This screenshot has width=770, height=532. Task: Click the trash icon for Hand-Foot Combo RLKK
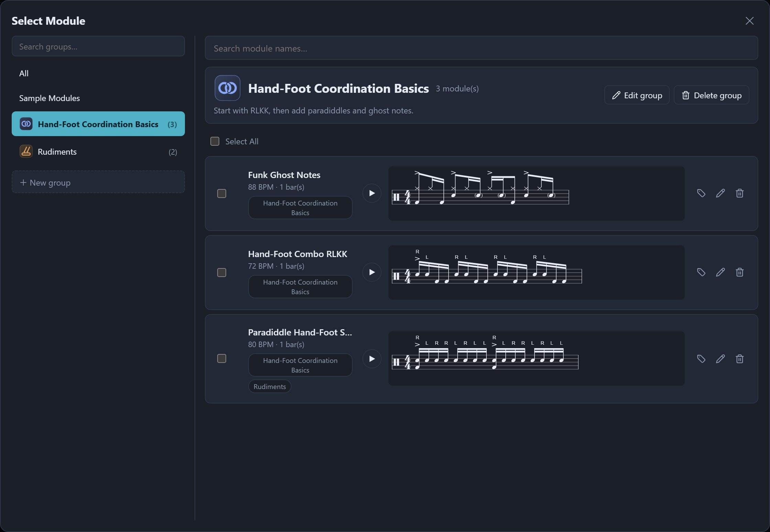739,272
